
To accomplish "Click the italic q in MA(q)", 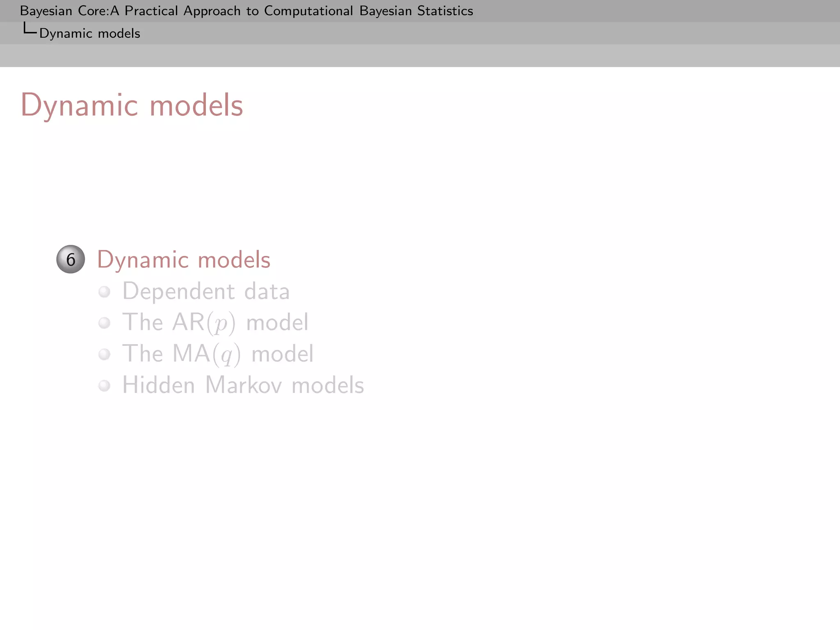I will 226,356.
